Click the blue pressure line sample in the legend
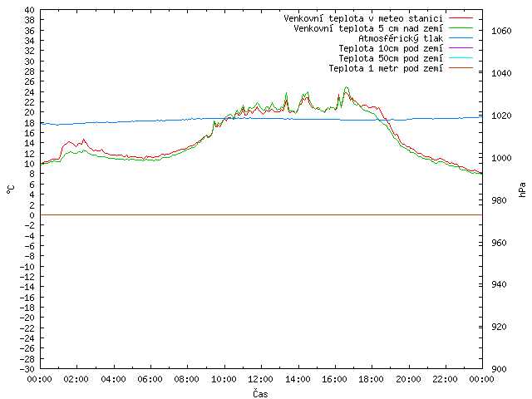The width and height of the screenshot is (532, 399). [461, 38]
